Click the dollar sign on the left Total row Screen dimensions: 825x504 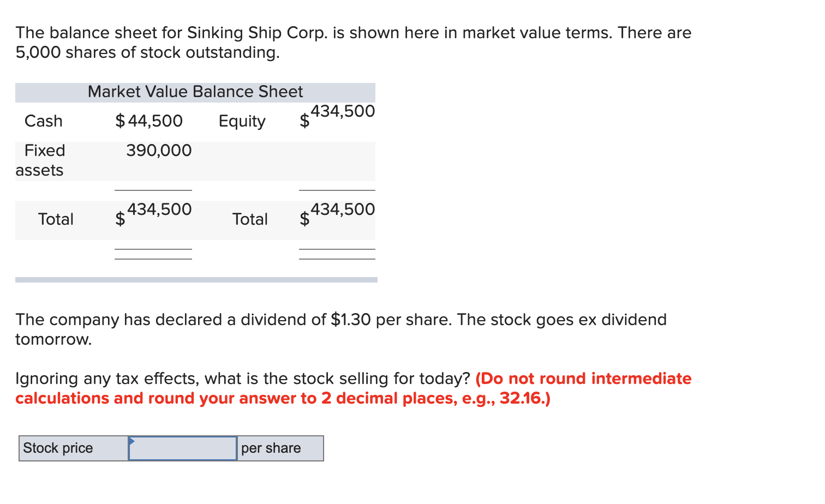coord(119,220)
